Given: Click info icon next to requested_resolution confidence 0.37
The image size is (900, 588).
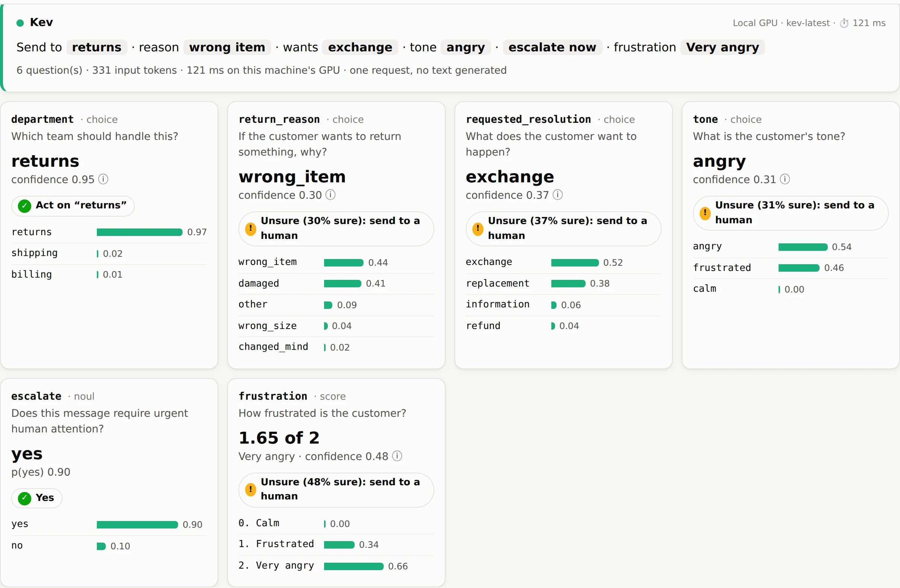Looking at the screenshot, I should [558, 195].
